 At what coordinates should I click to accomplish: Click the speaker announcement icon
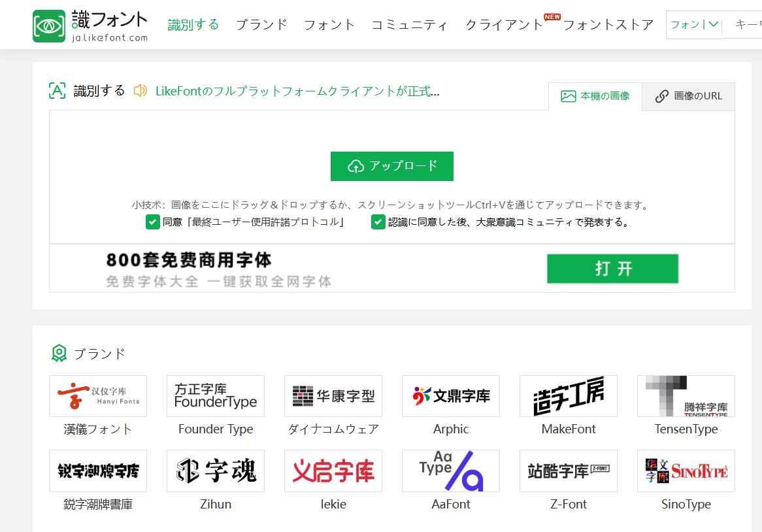point(141,91)
